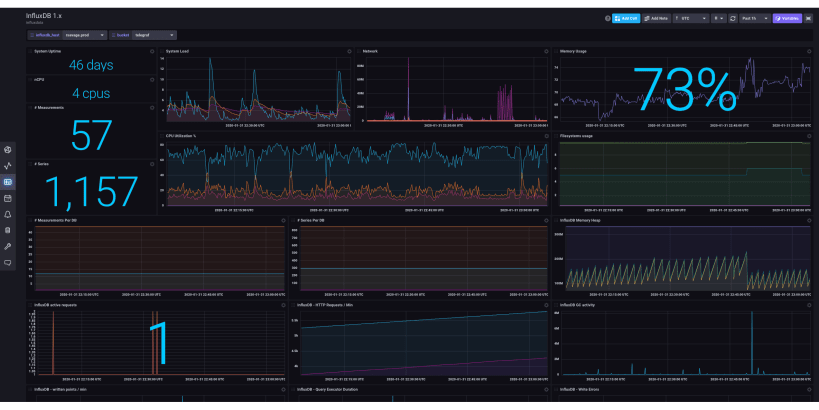Open the Past 1h time range dropdown
Viewport: 819px width, 410px height.
(x=754, y=18)
